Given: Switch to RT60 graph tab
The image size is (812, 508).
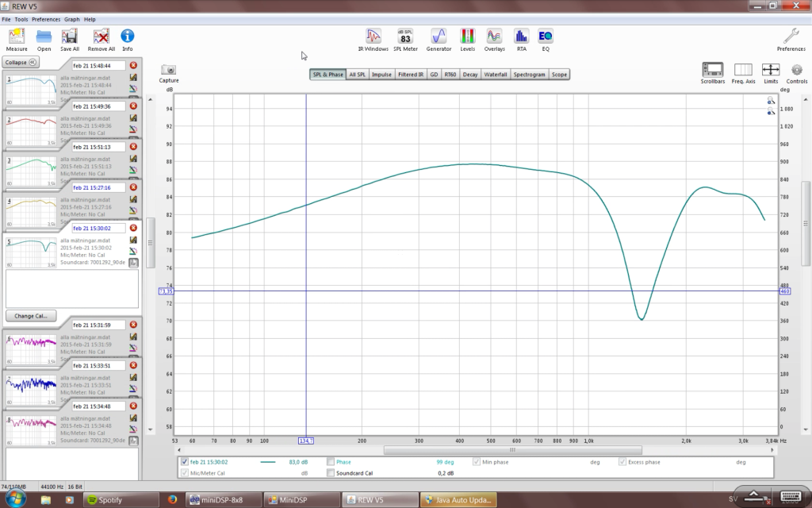Looking at the screenshot, I should [450, 74].
